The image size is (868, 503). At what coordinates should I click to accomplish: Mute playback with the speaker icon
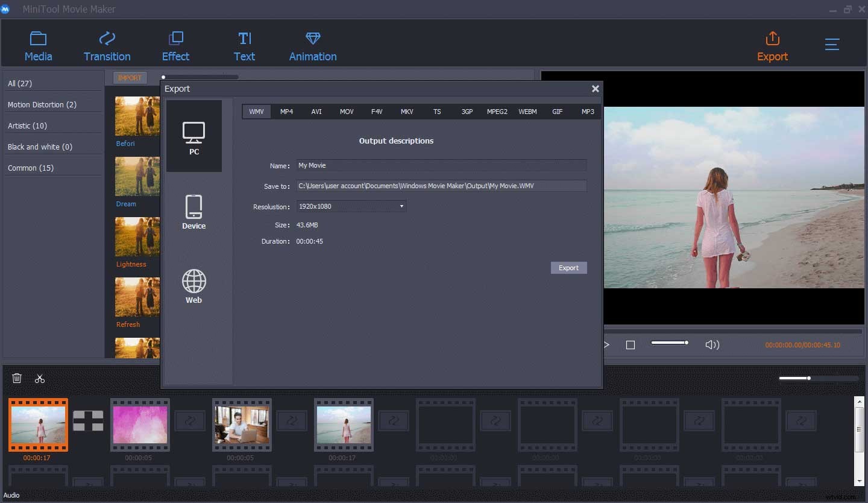[712, 344]
